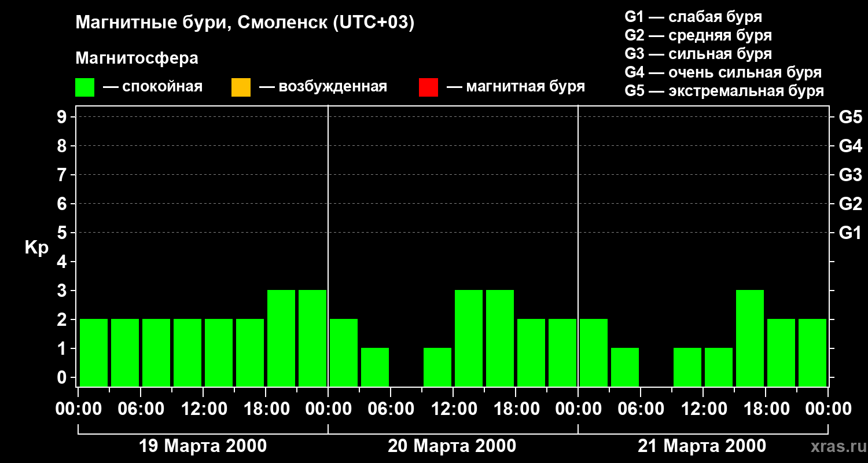The image size is (868, 463).
Task: Click the '06:00' time label for 19 March
Action: (x=141, y=409)
